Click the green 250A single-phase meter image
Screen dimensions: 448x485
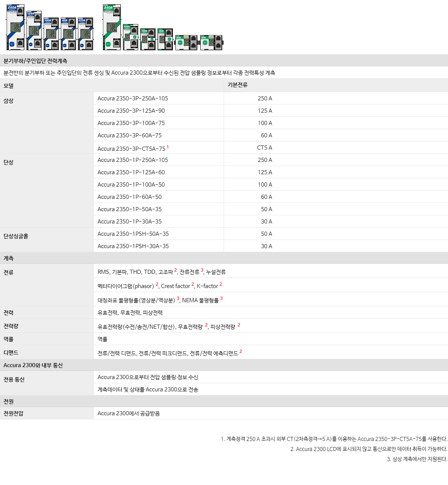pyautogui.click(x=112, y=27)
